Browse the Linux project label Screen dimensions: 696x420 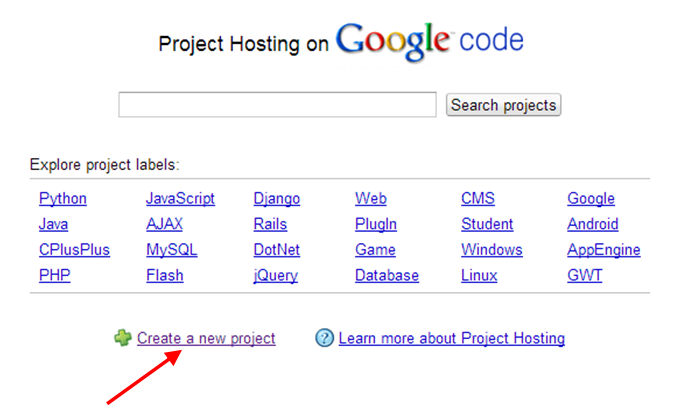[x=479, y=276]
